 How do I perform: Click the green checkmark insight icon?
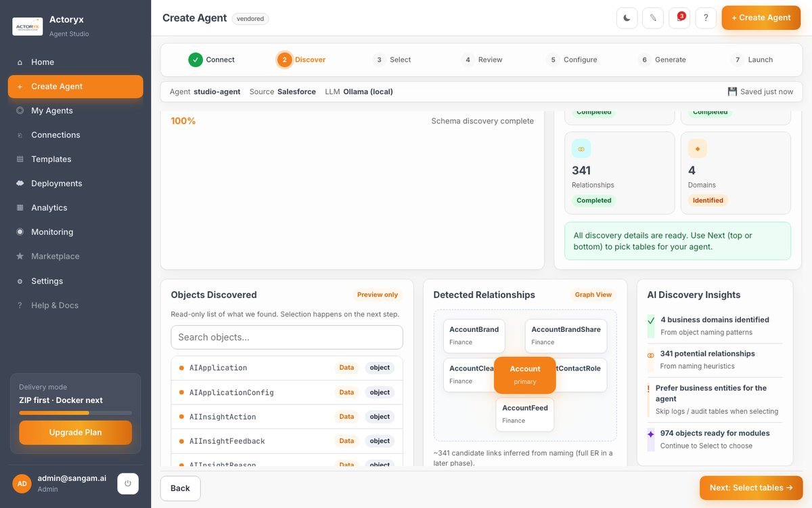coord(651,320)
